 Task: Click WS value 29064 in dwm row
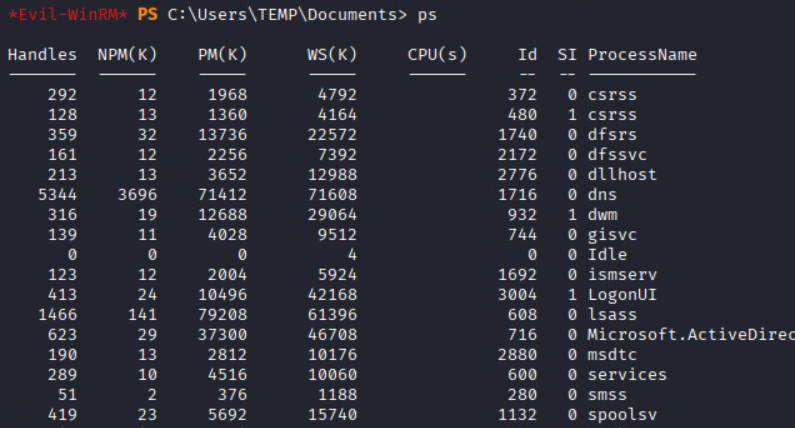pos(332,215)
